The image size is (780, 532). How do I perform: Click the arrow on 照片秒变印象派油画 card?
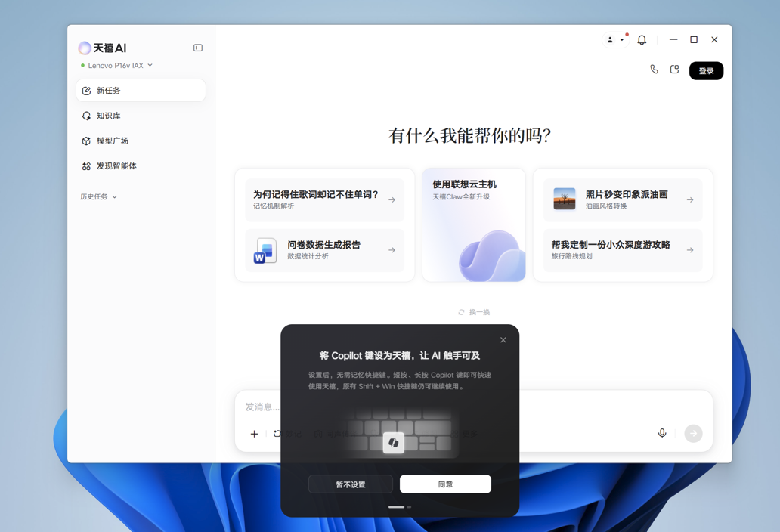click(x=690, y=199)
